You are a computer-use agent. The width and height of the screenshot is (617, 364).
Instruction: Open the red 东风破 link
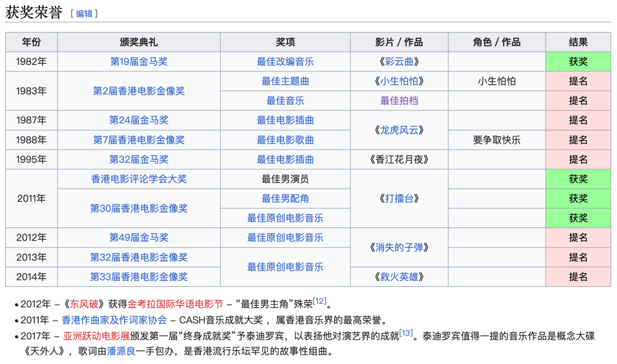point(84,304)
